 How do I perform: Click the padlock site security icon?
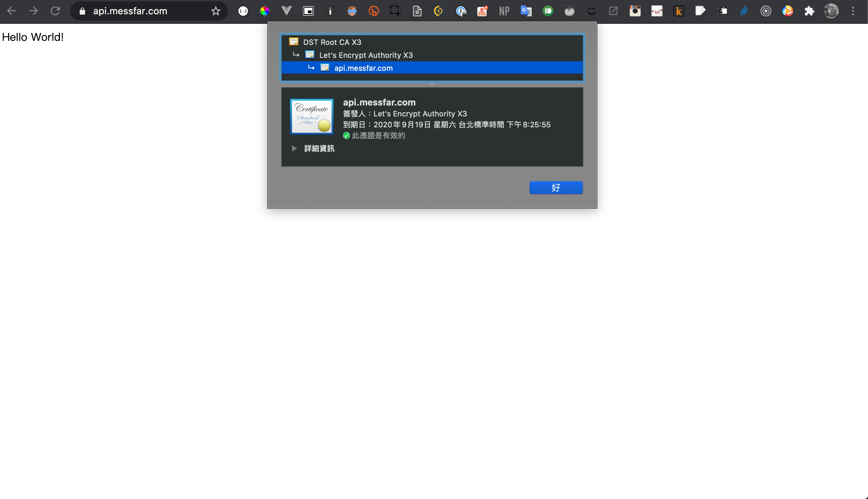pos(82,11)
